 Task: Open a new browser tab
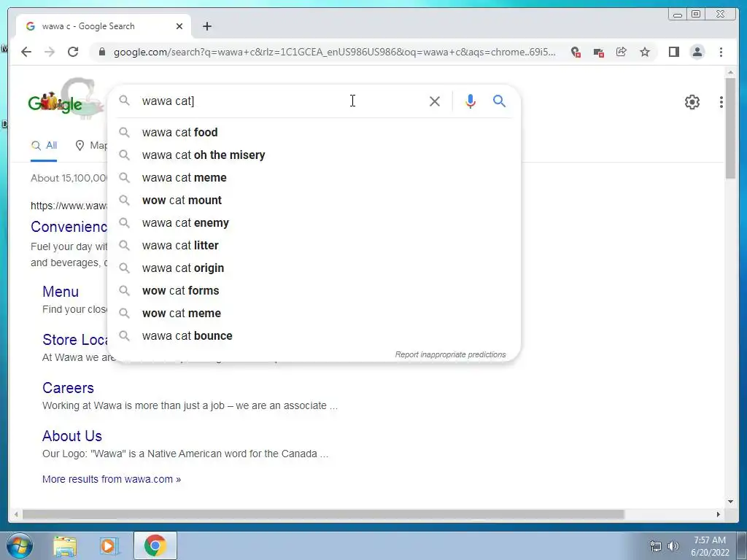click(206, 26)
